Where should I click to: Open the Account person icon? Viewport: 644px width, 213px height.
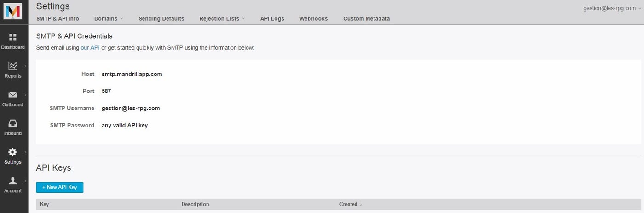(x=13, y=181)
